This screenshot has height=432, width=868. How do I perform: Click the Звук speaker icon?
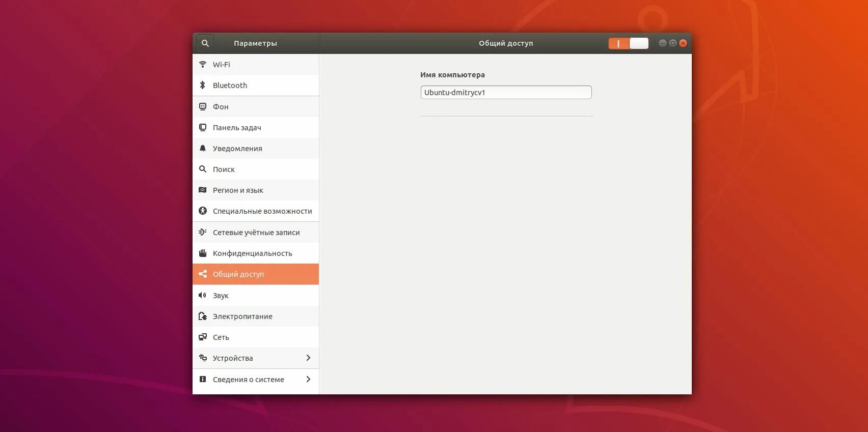[x=203, y=295]
